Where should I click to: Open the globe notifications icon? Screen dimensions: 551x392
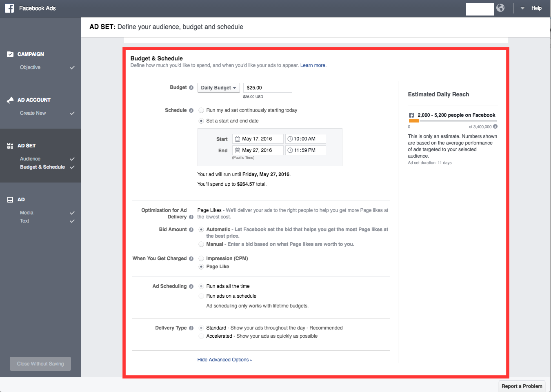click(x=500, y=8)
